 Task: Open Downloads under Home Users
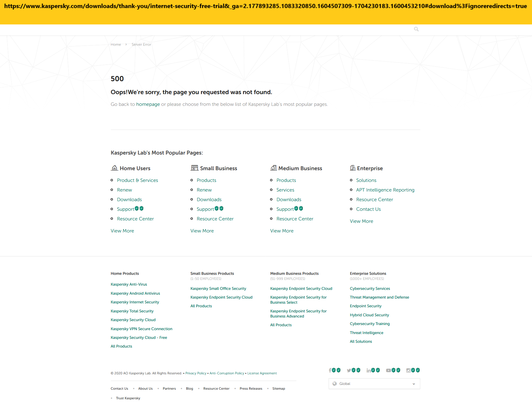[129, 199]
